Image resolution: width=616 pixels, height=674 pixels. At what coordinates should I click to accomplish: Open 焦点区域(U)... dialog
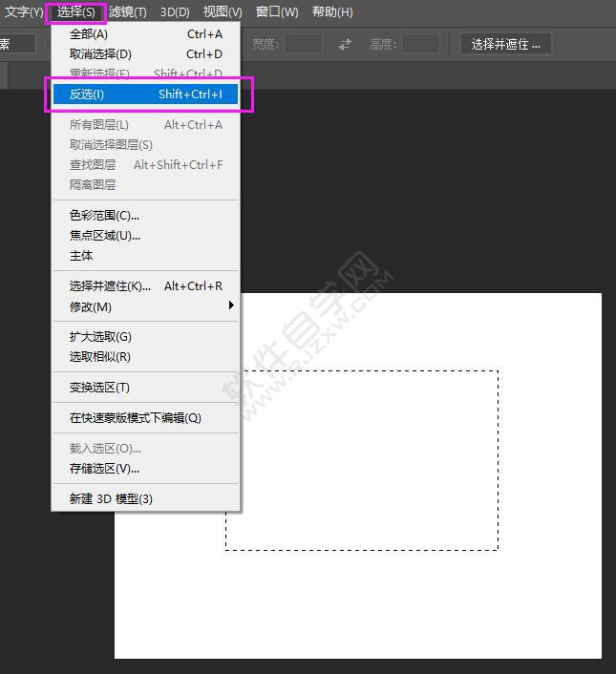pyautogui.click(x=146, y=236)
